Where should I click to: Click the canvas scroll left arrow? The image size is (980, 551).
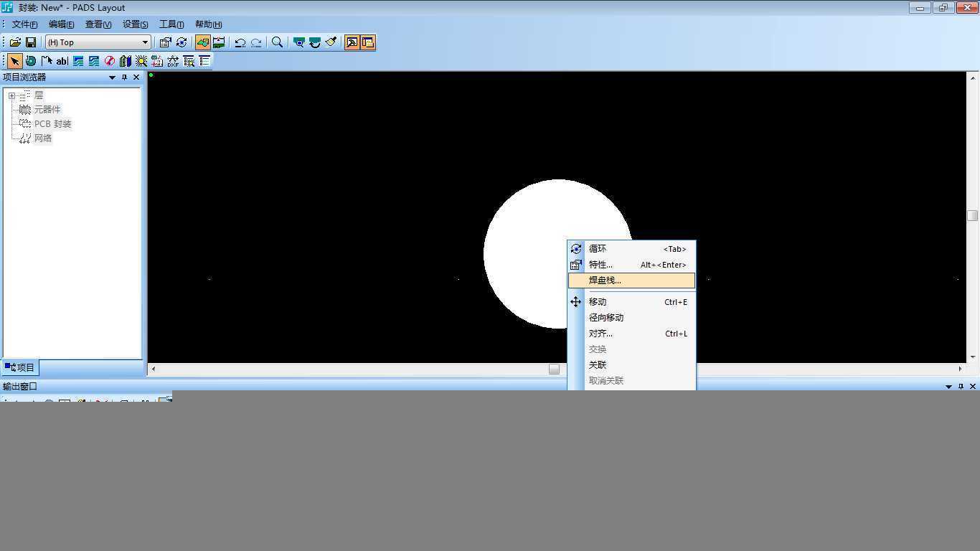click(154, 369)
